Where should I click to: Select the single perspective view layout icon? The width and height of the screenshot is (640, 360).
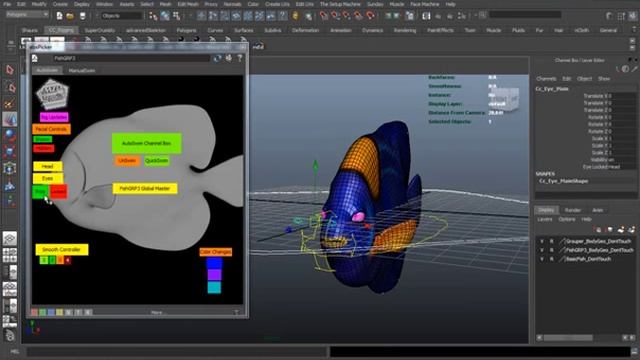click(10, 238)
